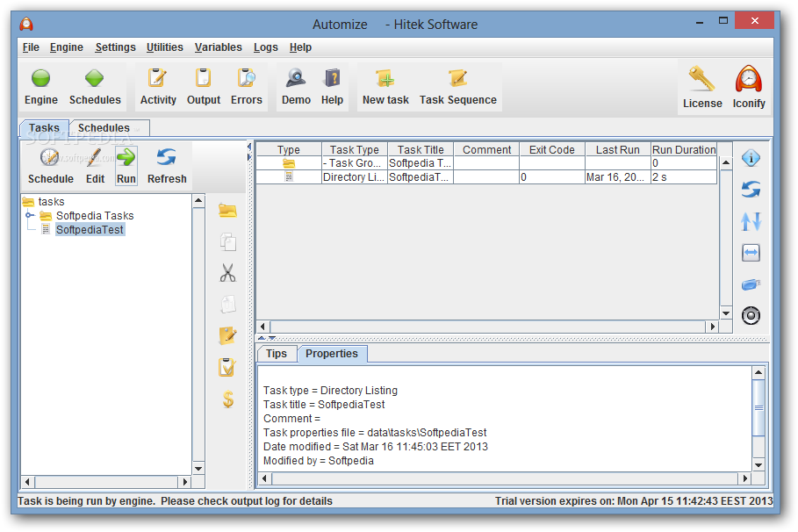Image resolution: width=798 pixels, height=532 pixels.
Task: Click the Edit pencil icon
Action: tap(95, 158)
